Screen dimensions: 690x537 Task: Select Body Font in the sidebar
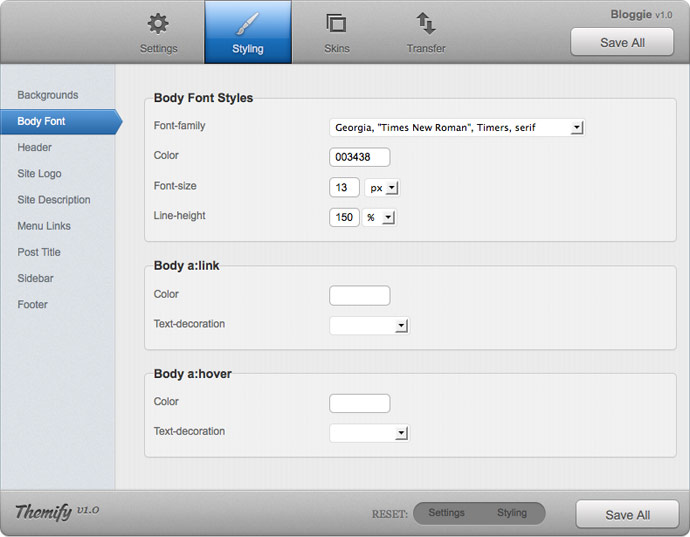pyautogui.click(x=61, y=121)
